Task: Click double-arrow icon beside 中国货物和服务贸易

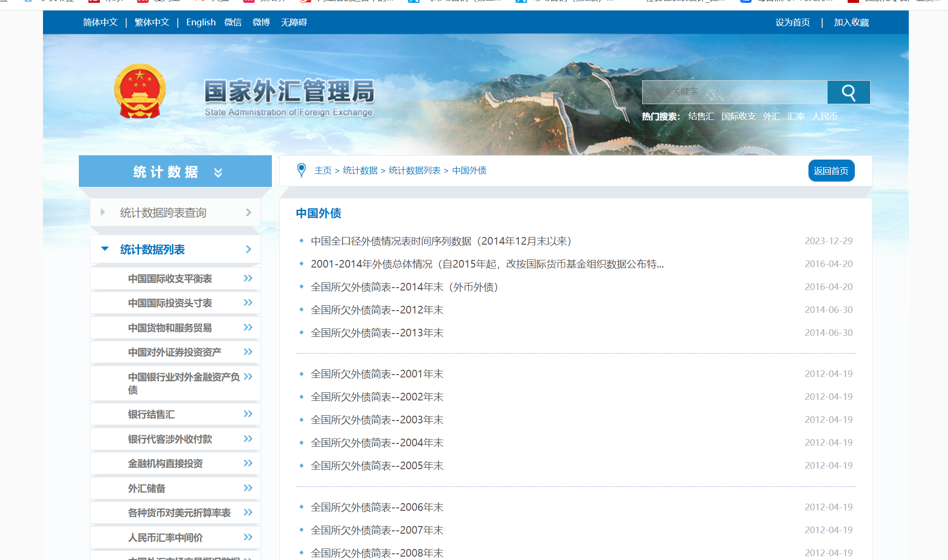Action: [x=248, y=327]
